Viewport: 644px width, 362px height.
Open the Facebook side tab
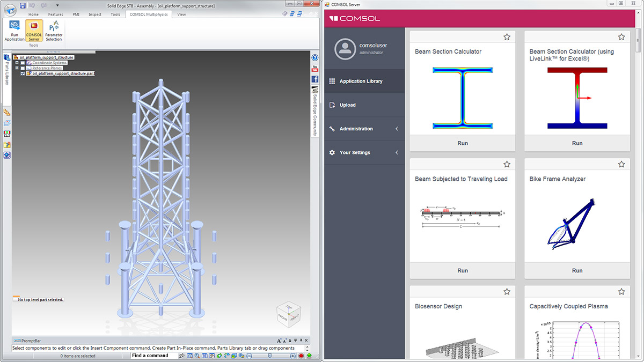click(315, 79)
